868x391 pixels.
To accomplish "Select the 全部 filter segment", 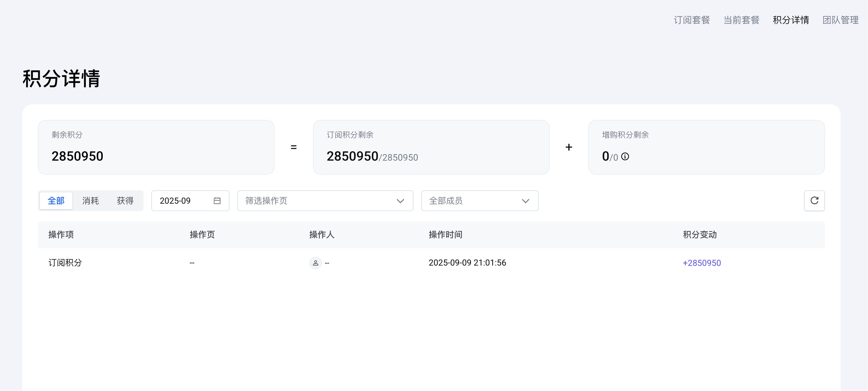I will click(56, 201).
